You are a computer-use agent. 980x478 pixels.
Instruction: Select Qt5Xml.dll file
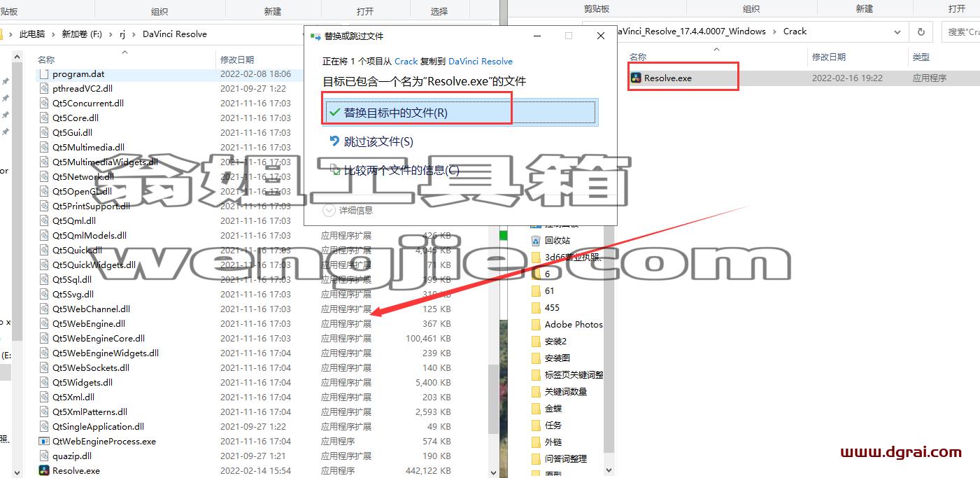[x=73, y=398]
